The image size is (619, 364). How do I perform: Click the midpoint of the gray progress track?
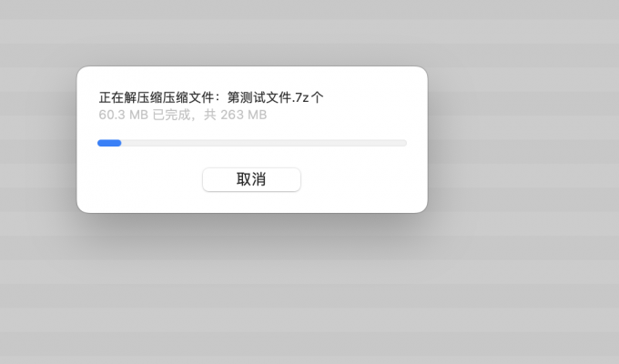[x=252, y=143]
